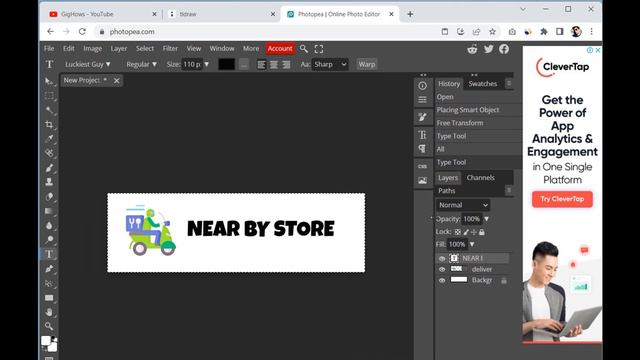Click the Warp text button
Image resolution: width=640 pixels, height=360 pixels.
click(x=367, y=64)
